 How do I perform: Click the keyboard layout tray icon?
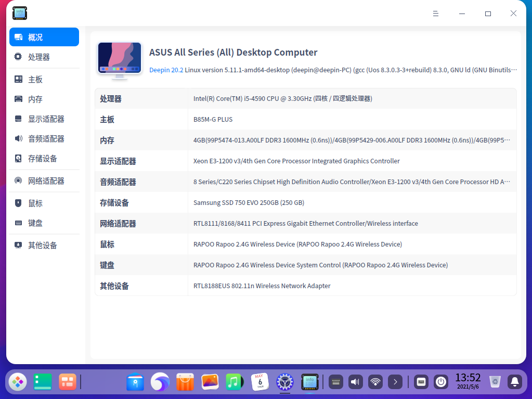coord(336,382)
